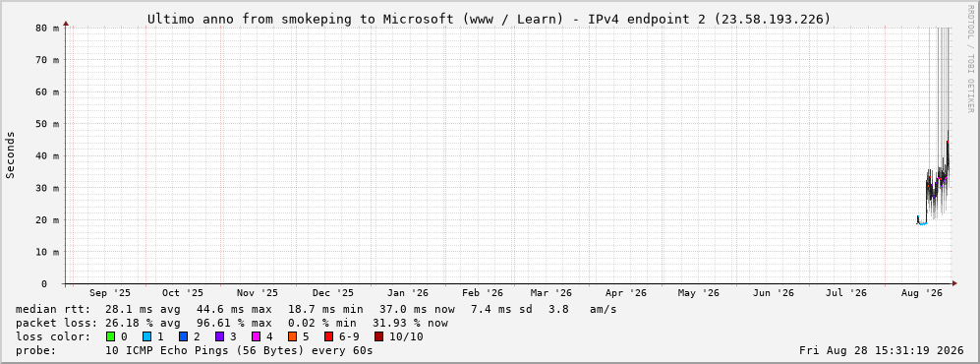Click the Dec '25 axis label
This screenshot has width=980, height=364.
[332, 293]
